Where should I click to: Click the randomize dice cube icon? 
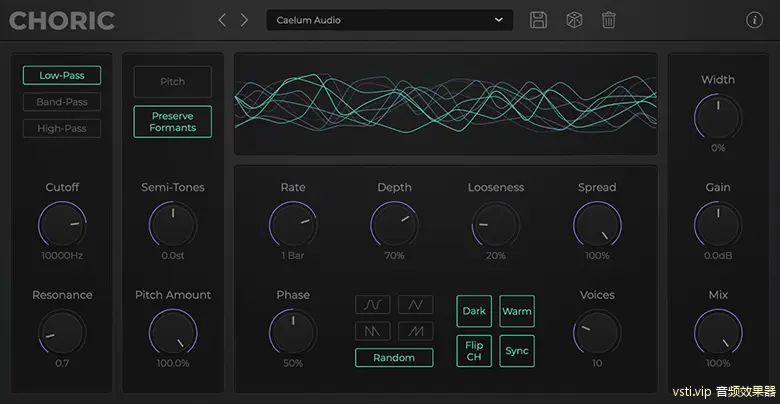(x=574, y=20)
